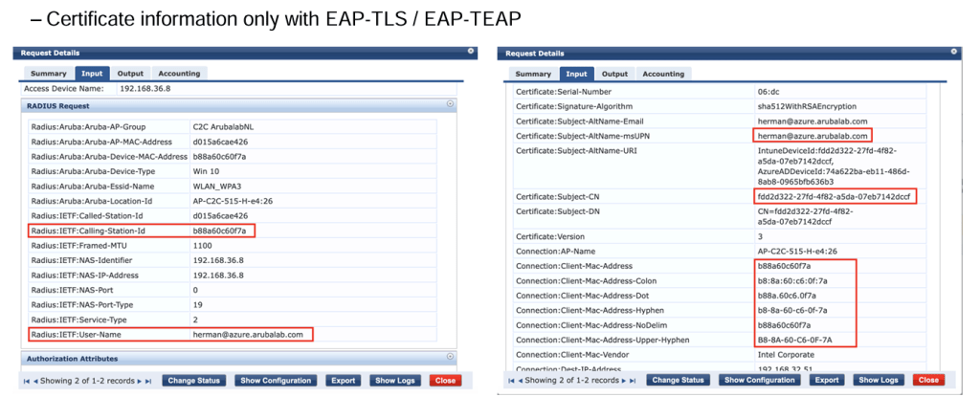Close right Request Details dialog with X icon
The image size is (980, 419).
pos(955,52)
